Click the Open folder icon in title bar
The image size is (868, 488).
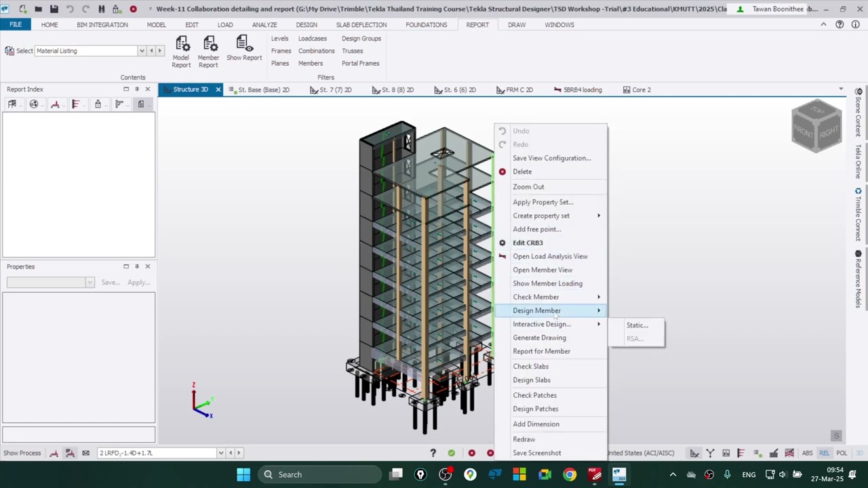[x=39, y=9]
